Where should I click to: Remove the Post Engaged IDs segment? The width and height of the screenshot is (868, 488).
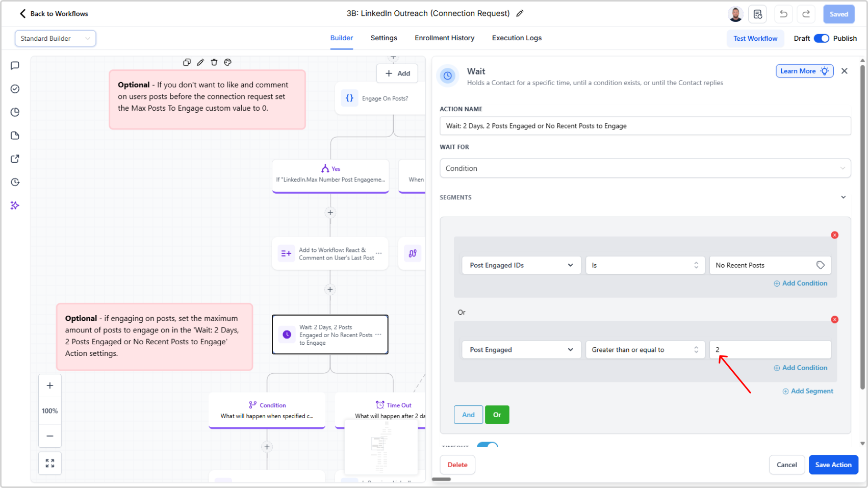[x=834, y=235]
